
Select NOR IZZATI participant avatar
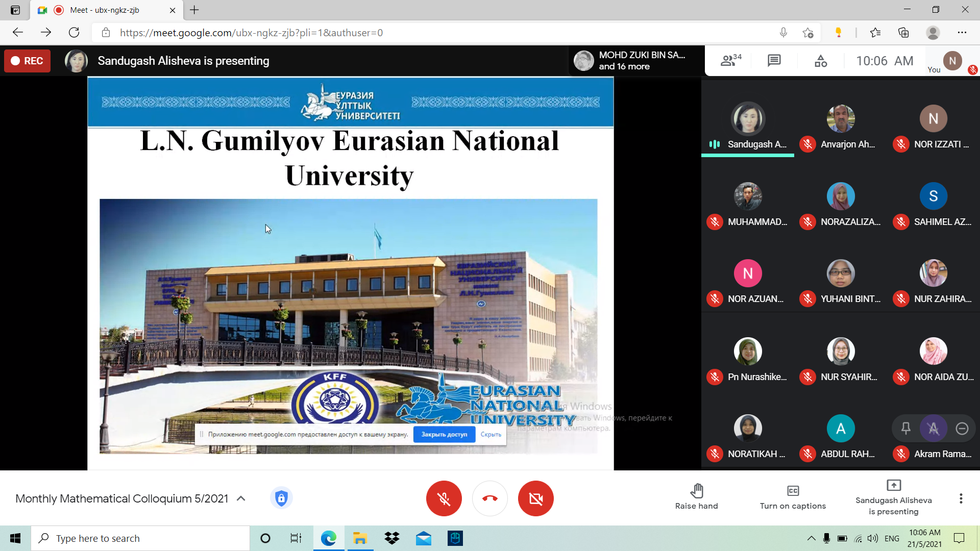pyautogui.click(x=933, y=118)
